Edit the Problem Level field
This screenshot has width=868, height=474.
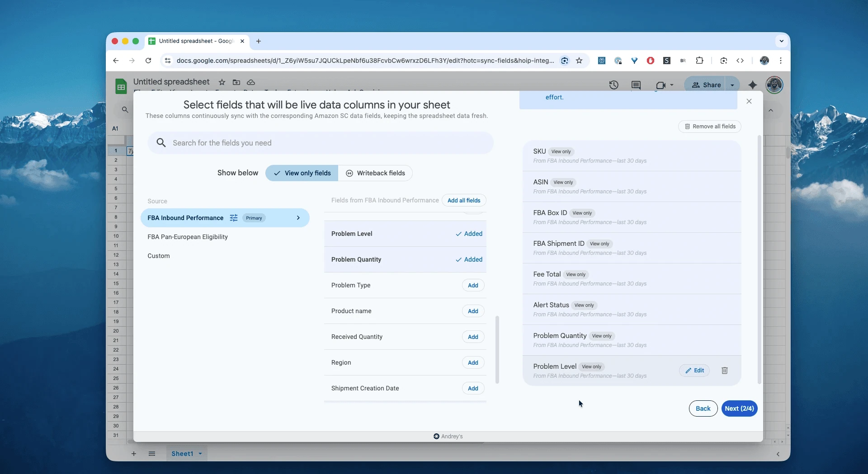click(x=694, y=371)
